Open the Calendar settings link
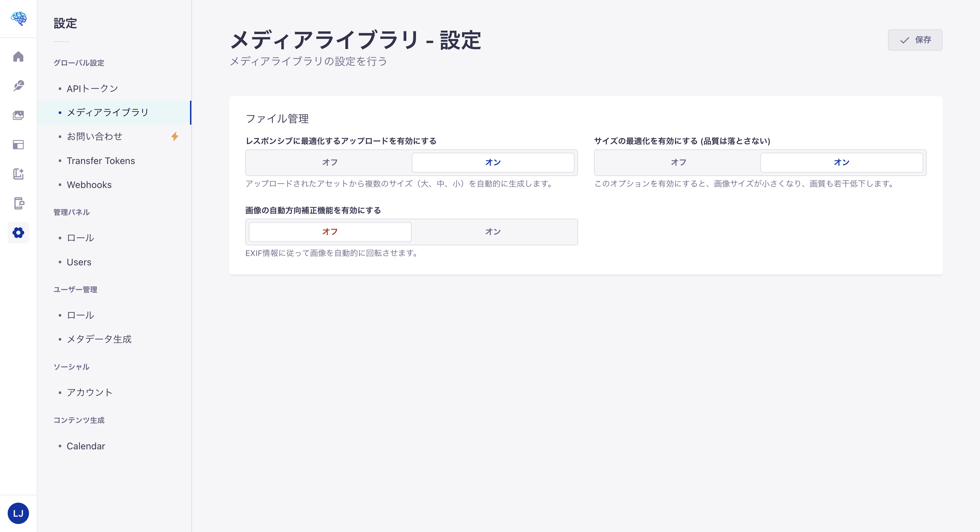This screenshot has width=980, height=532. coord(86,446)
